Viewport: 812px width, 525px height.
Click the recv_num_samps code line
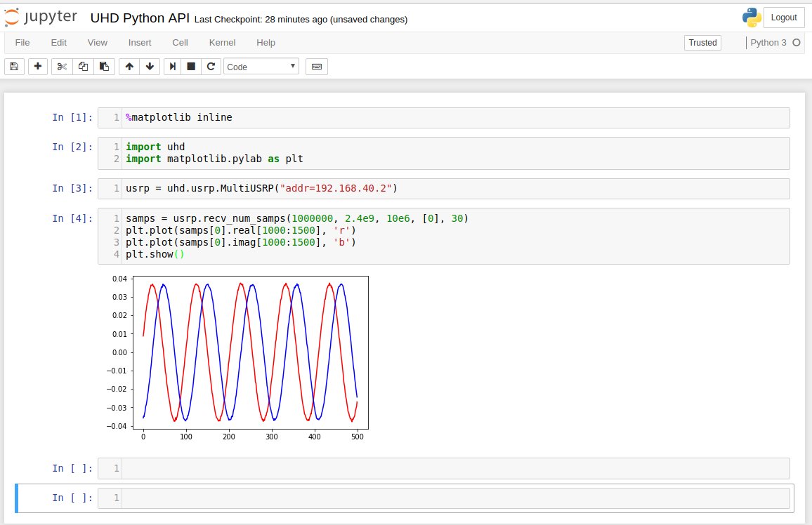[296, 218]
